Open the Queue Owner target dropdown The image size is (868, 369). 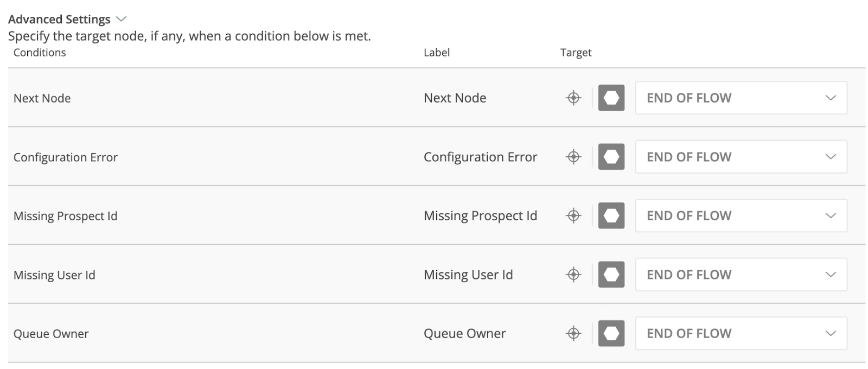coord(741,333)
